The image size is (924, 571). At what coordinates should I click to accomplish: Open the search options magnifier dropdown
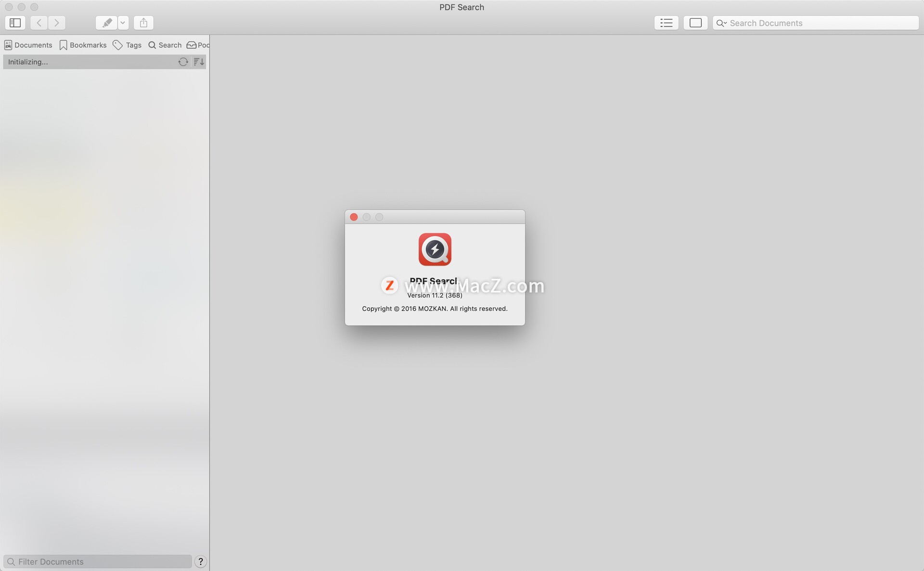(x=721, y=23)
